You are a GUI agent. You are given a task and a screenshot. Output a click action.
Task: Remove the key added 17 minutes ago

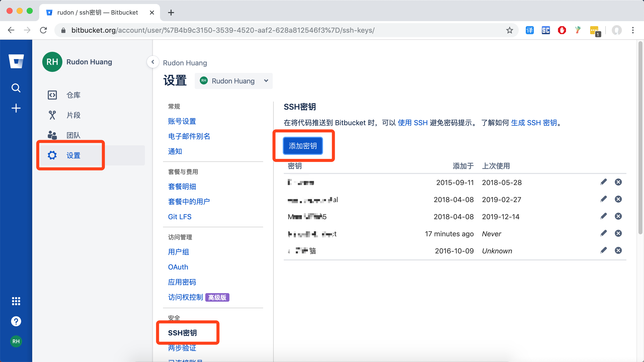618,233
